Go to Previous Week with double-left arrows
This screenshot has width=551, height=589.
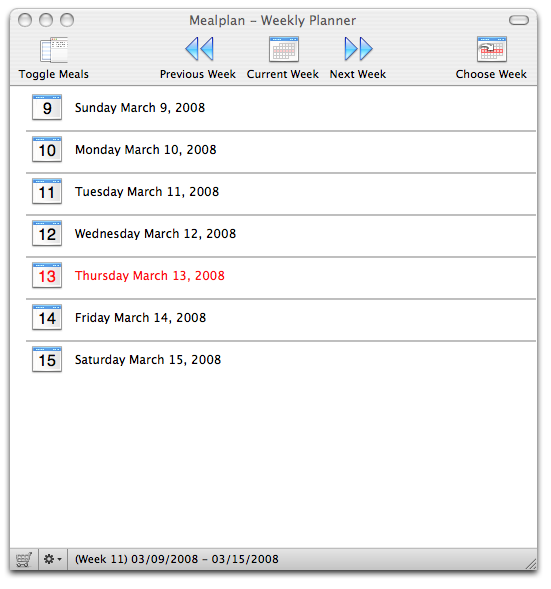(x=199, y=49)
